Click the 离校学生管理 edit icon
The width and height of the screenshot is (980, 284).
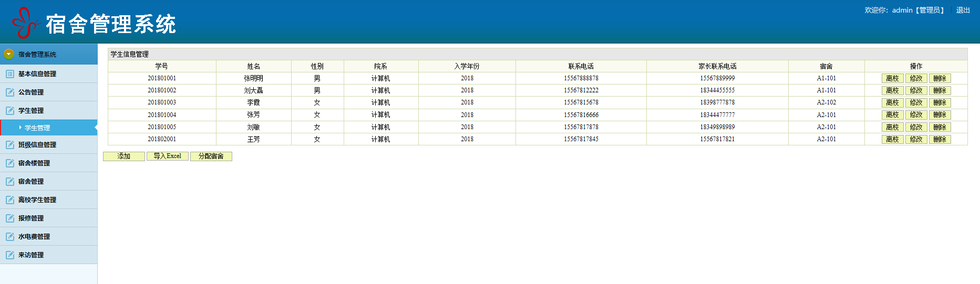pos(10,200)
